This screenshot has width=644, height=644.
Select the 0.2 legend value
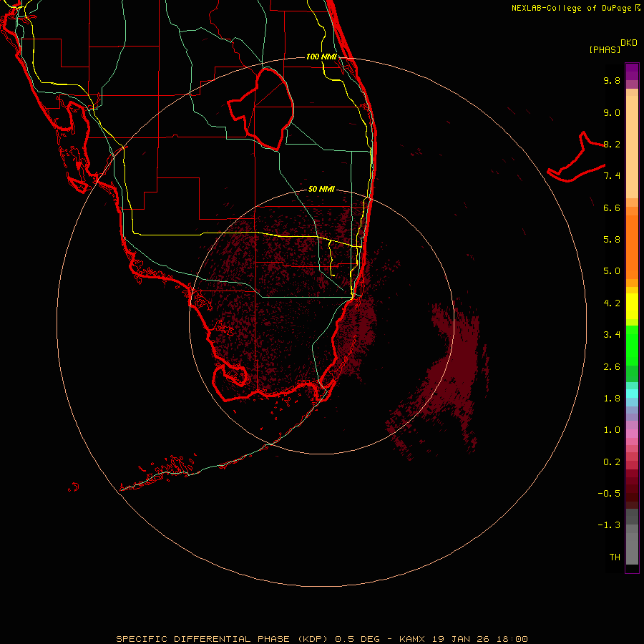pos(612,462)
